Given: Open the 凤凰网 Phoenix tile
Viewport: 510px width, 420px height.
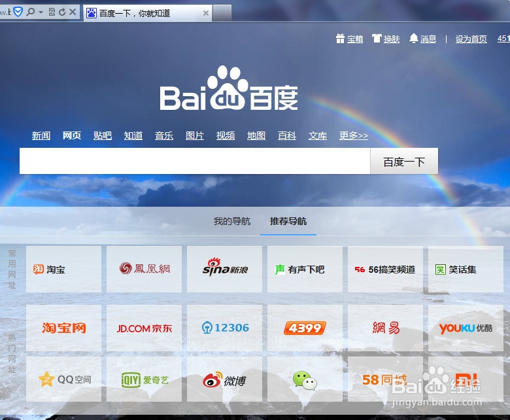Looking at the screenshot, I should 144,270.
